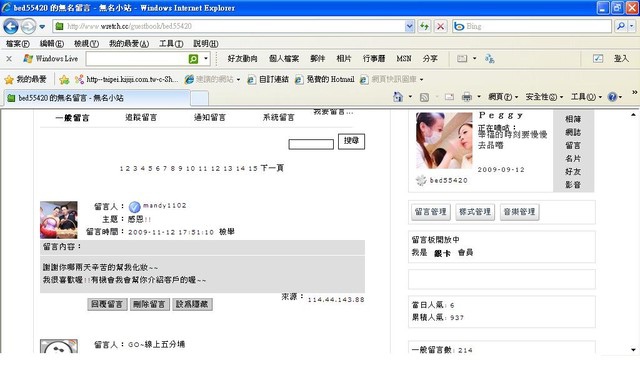The width and height of the screenshot is (640, 375).
Task: Open the search provider dropdown arrow
Action: point(631,27)
